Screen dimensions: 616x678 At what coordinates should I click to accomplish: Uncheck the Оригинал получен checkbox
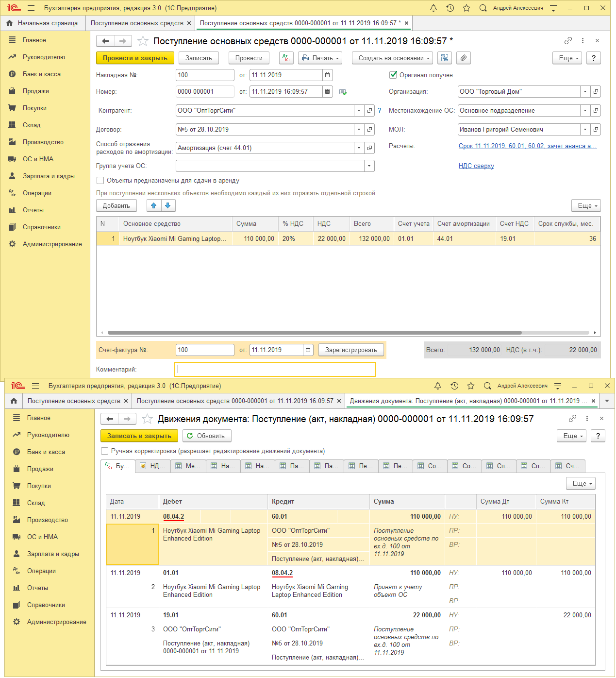coord(393,75)
